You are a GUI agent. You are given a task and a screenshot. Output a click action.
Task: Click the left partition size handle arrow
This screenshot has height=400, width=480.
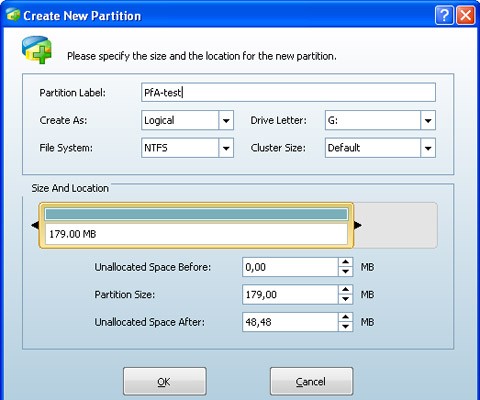[35, 225]
